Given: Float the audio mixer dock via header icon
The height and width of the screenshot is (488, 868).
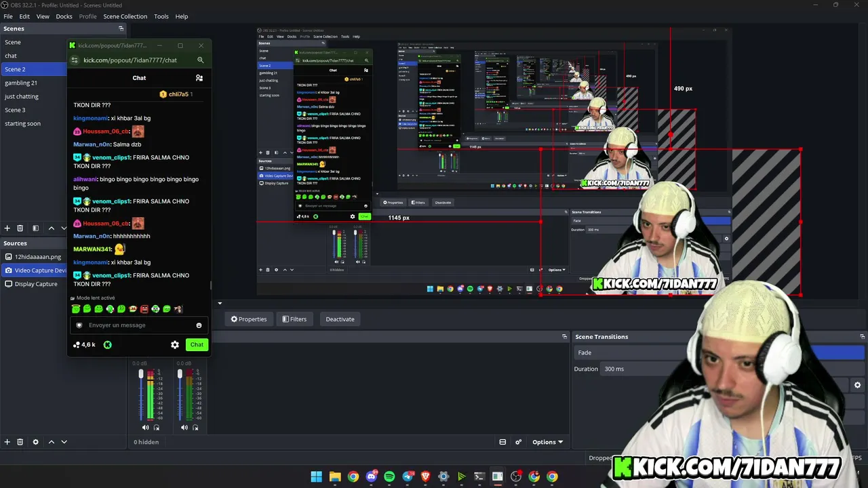Looking at the screenshot, I should [564, 337].
